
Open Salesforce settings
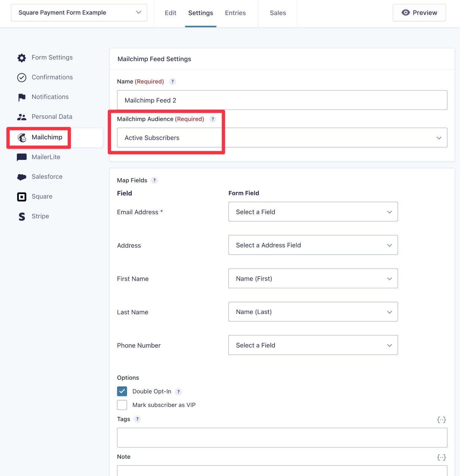pyautogui.click(x=47, y=176)
